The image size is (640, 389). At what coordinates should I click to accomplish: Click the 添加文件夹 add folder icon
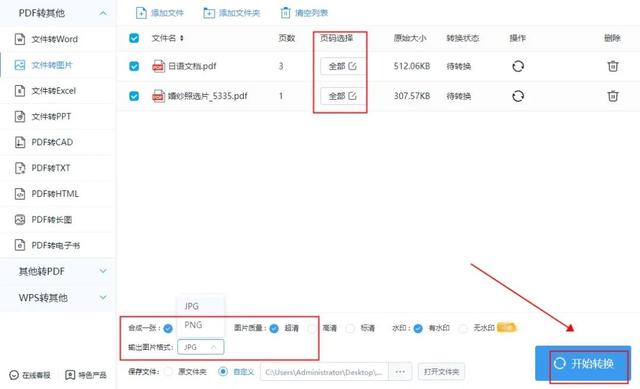pyautogui.click(x=209, y=13)
